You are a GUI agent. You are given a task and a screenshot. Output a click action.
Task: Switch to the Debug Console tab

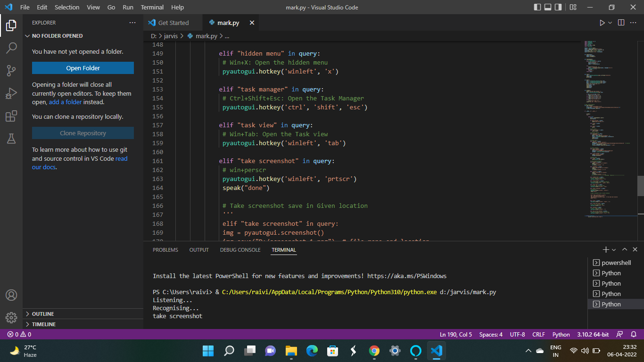coord(240,250)
